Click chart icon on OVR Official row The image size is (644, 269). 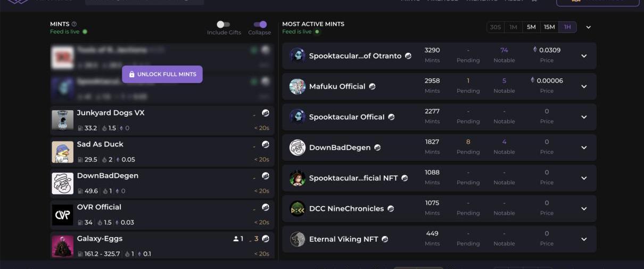[265, 207]
